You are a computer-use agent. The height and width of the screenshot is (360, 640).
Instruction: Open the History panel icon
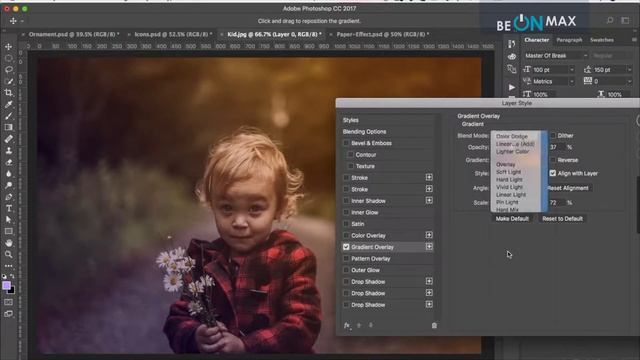[x=511, y=44]
